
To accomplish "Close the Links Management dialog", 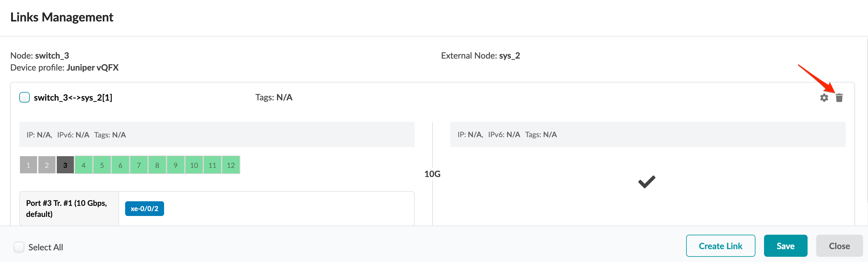I will tap(839, 246).
